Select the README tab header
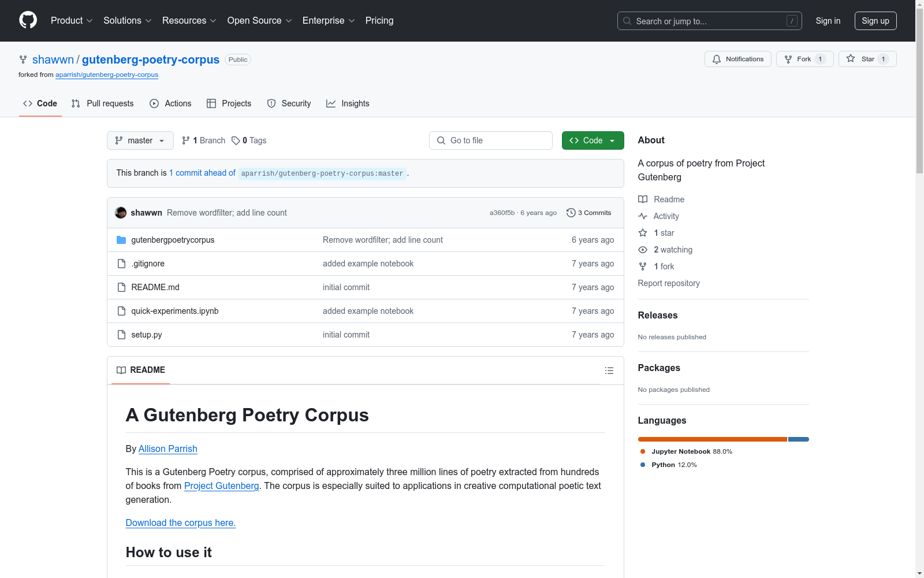This screenshot has width=924, height=578. (141, 370)
